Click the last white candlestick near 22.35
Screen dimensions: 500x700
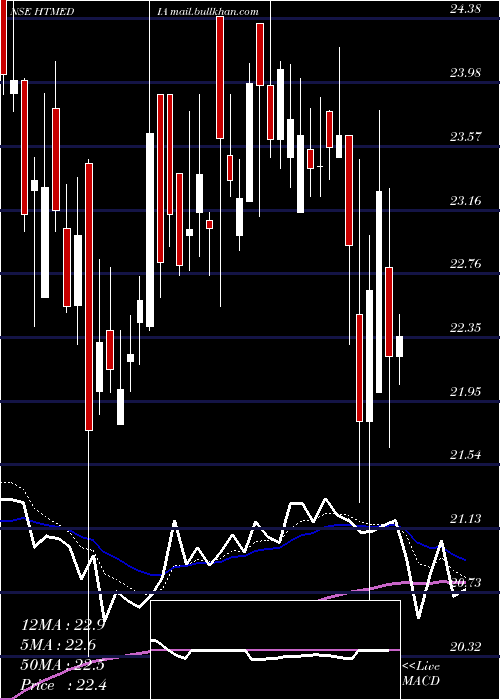tap(399, 346)
